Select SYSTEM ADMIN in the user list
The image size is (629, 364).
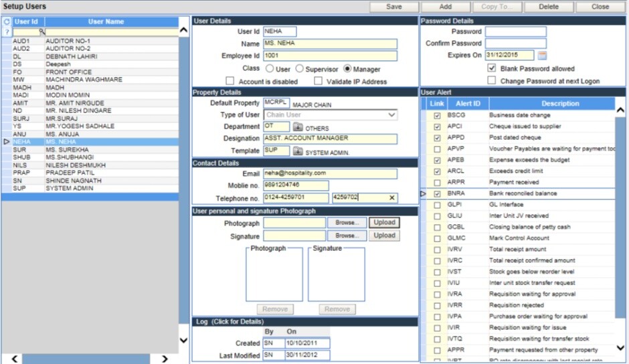click(x=70, y=189)
